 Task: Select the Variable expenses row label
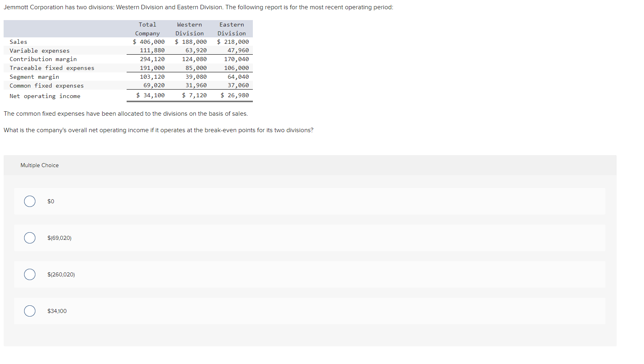coord(39,50)
